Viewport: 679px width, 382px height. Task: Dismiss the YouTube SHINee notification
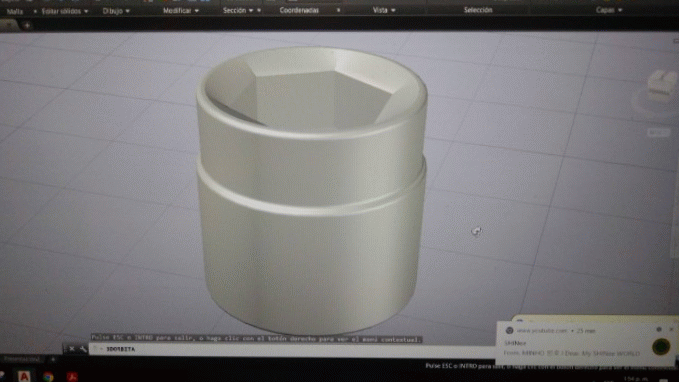point(671,330)
